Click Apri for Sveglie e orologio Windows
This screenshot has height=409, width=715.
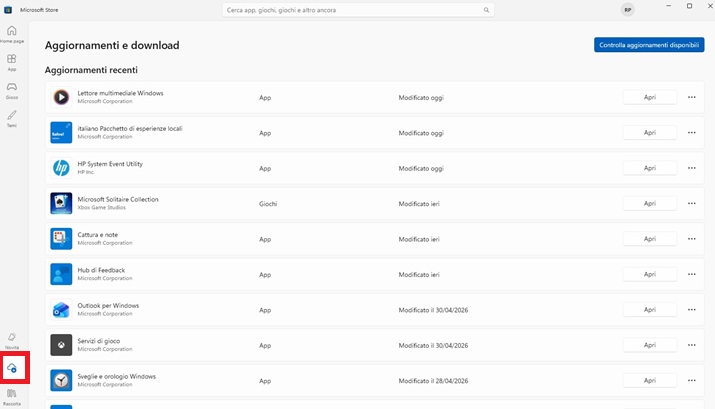click(650, 380)
